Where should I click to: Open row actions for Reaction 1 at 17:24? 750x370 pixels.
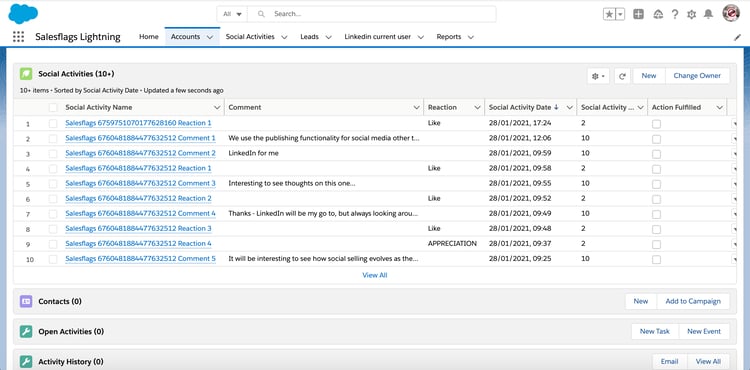pos(734,123)
